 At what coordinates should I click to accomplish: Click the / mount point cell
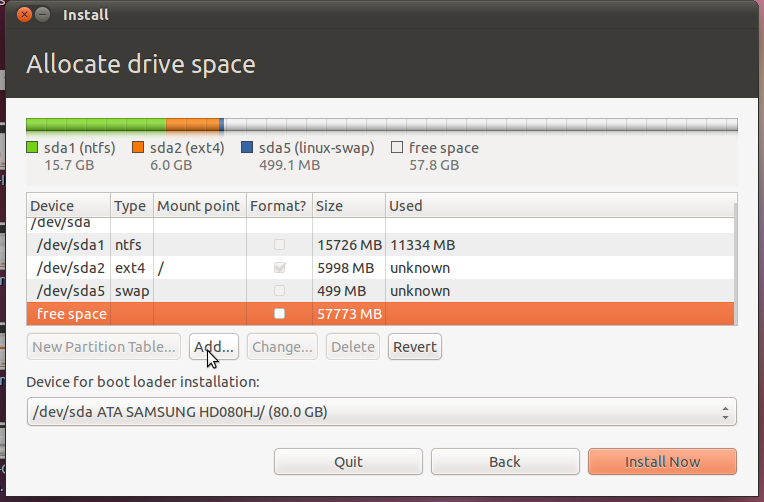[200, 268]
